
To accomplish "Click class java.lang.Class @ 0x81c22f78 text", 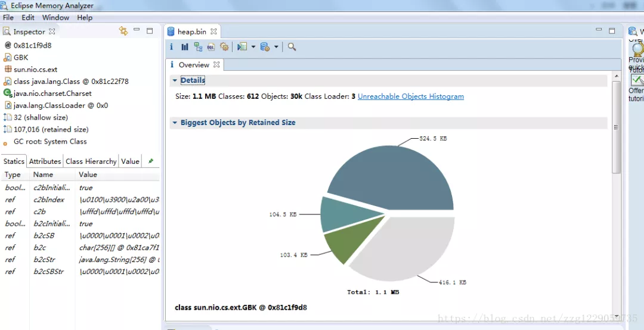I will click(71, 81).
